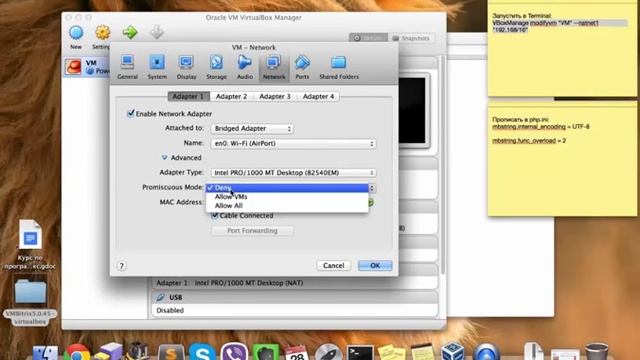Click the VirtualBox Manager details scrollbar
640x360 pixels.
pyautogui.click(x=442, y=165)
